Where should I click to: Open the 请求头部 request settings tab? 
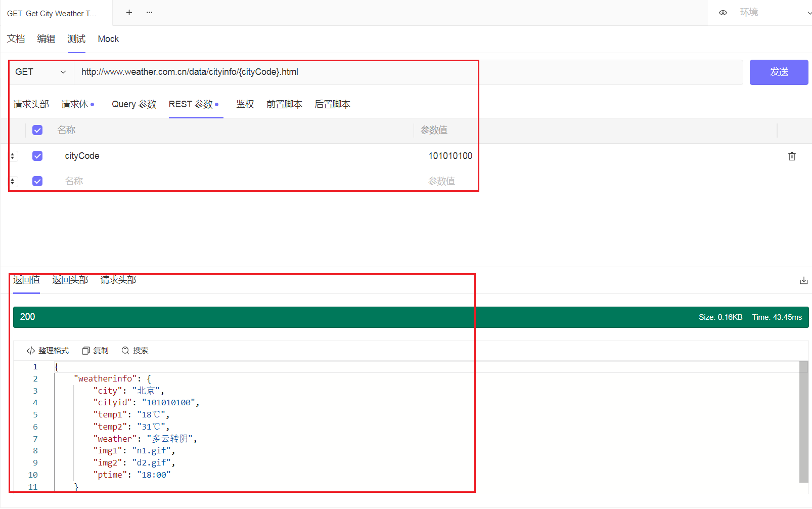[x=31, y=104]
